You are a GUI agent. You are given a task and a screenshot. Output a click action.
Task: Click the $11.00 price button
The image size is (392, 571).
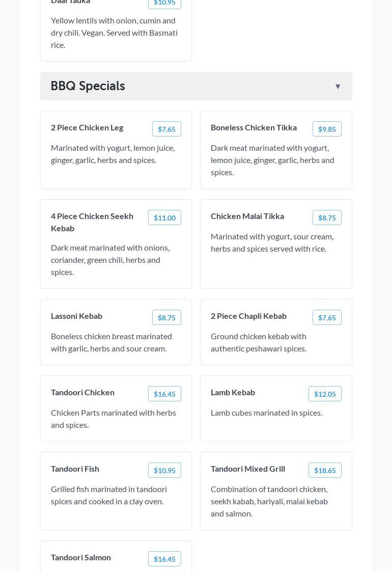(164, 218)
